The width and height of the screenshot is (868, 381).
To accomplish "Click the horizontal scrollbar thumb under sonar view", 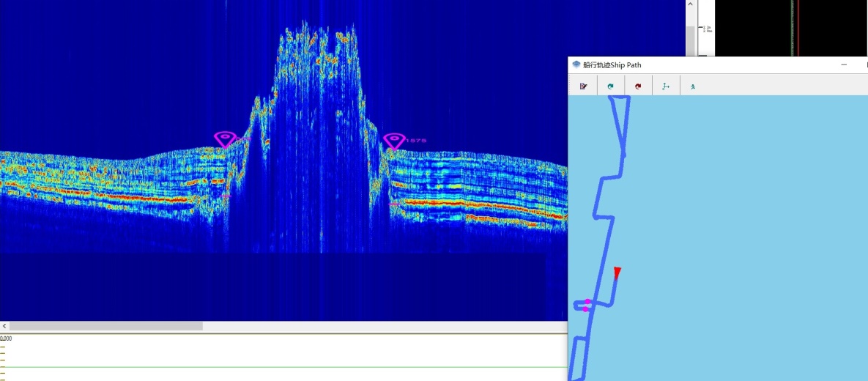I will pyautogui.click(x=106, y=326).
